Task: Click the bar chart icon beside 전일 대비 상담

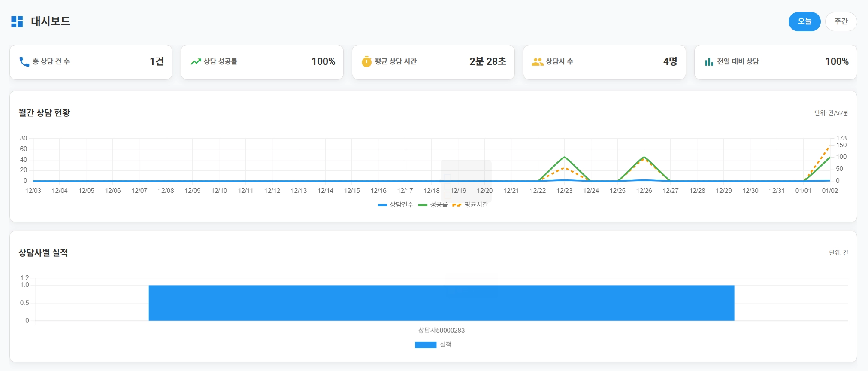Action: (709, 62)
